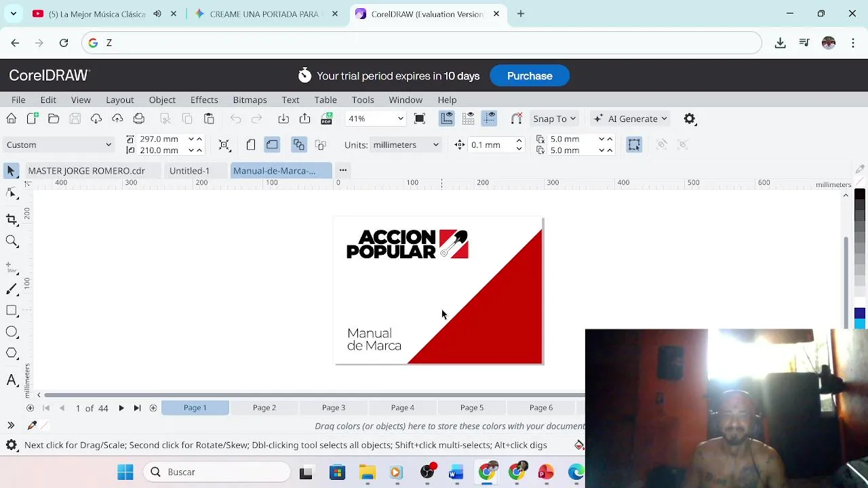Open a file using folder icon
The image size is (868, 488).
pos(54,119)
